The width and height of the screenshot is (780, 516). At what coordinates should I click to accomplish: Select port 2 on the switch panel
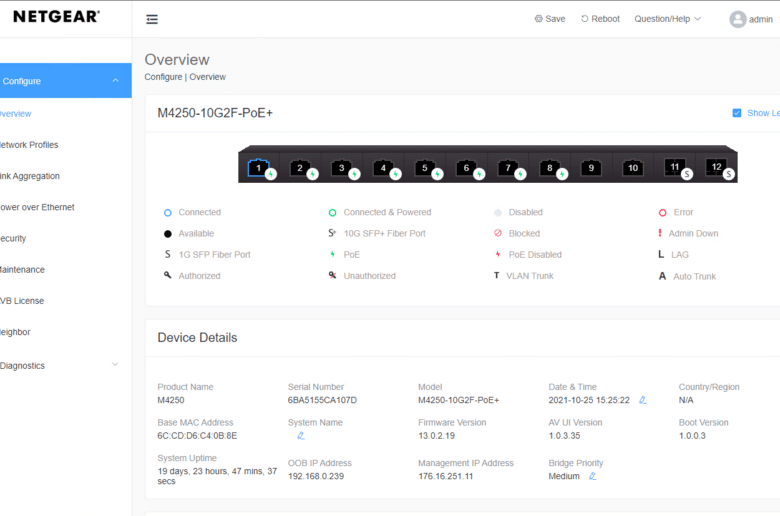click(300, 168)
